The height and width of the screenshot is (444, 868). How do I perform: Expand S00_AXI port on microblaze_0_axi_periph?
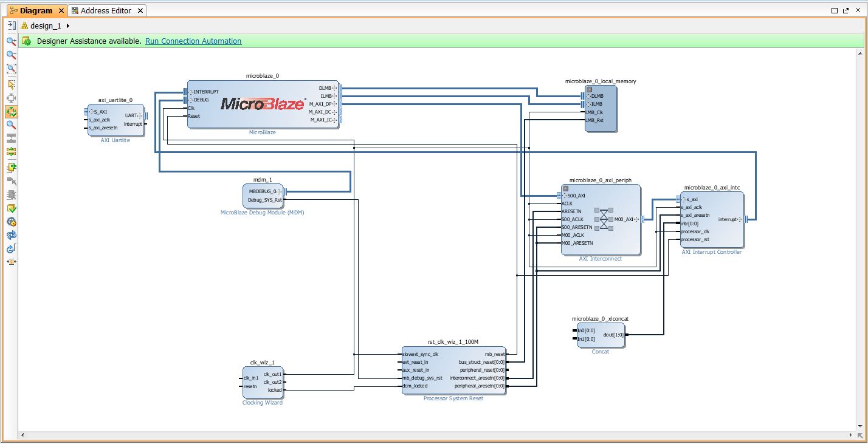565,196
